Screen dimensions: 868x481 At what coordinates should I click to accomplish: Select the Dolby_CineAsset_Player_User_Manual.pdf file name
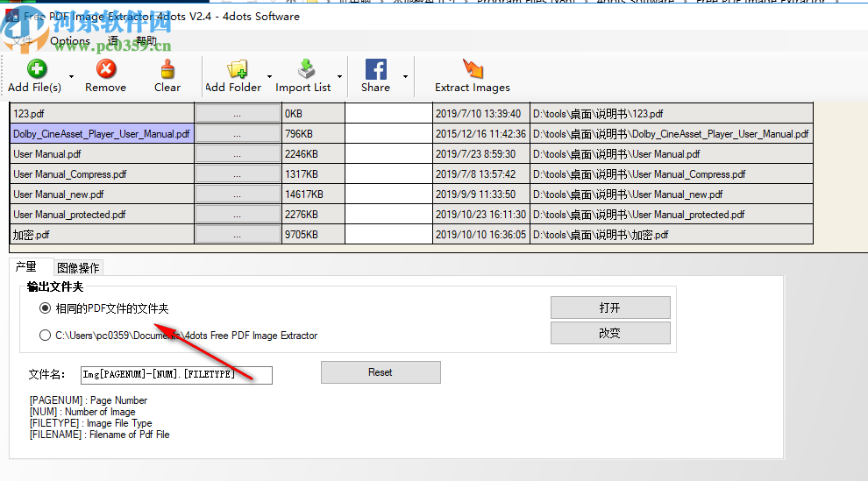(103, 134)
